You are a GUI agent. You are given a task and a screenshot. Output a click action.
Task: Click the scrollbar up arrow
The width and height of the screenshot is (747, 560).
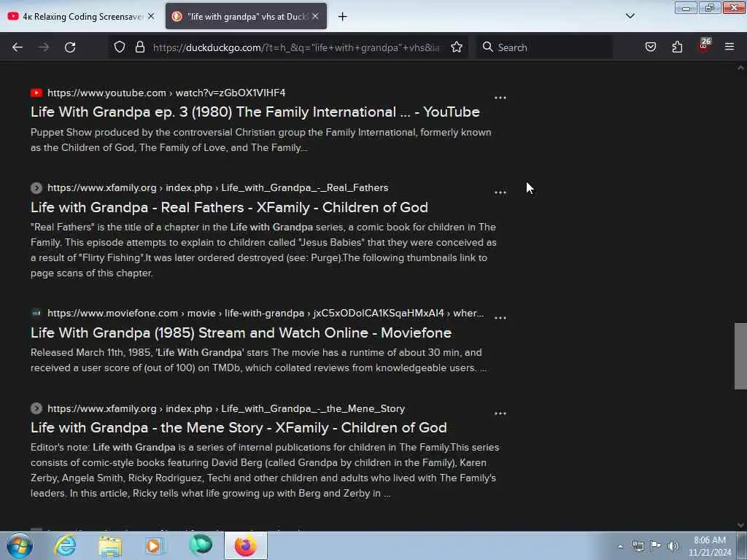pyautogui.click(x=740, y=68)
